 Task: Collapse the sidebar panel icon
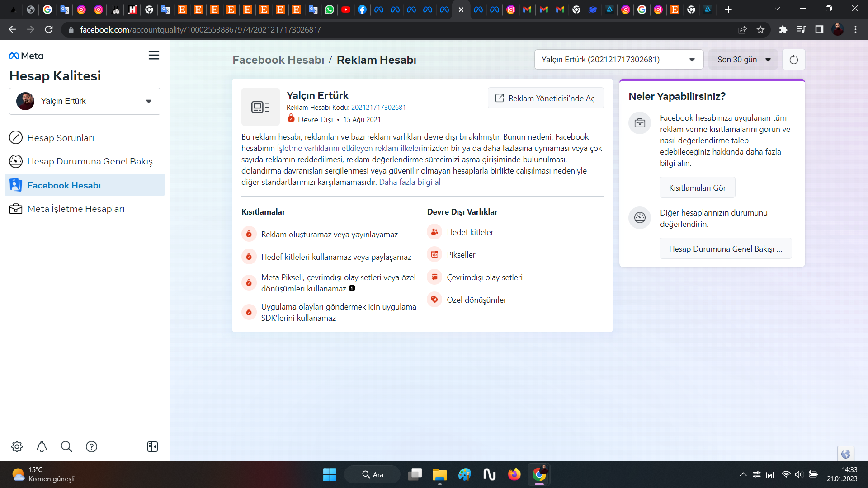click(x=152, y=446)
